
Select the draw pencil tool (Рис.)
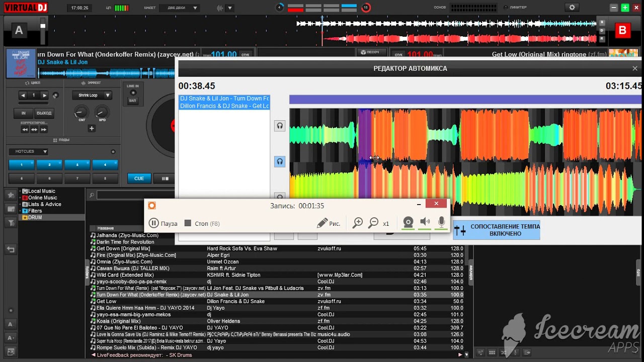click(x=329, y=223)
